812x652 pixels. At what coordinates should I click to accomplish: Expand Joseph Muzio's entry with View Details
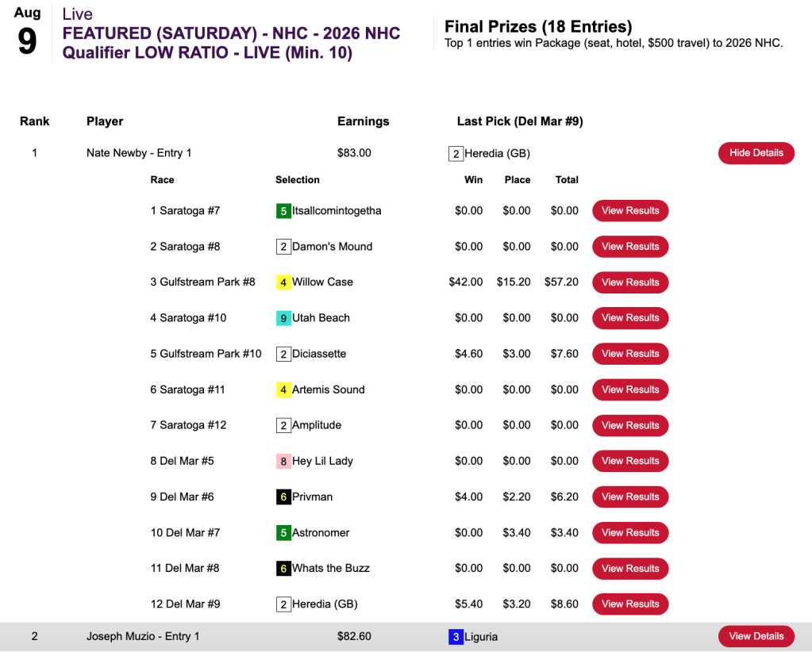tap(756, 636)
